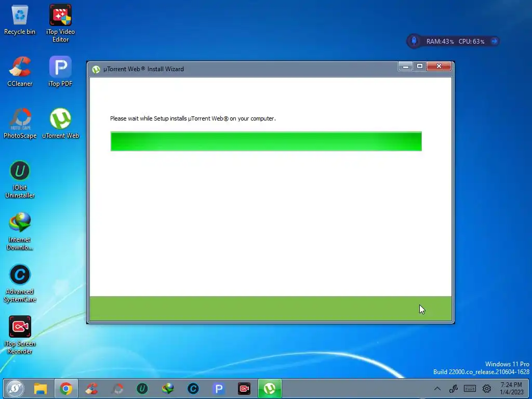Open Advanced SystemCare taskbar icon

tap(193, 389)
